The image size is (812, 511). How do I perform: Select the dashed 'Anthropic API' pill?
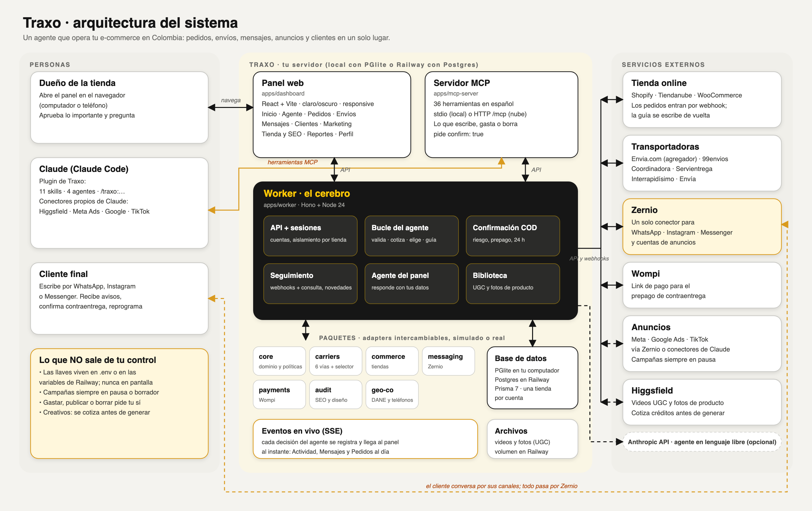tap(702, 442)
